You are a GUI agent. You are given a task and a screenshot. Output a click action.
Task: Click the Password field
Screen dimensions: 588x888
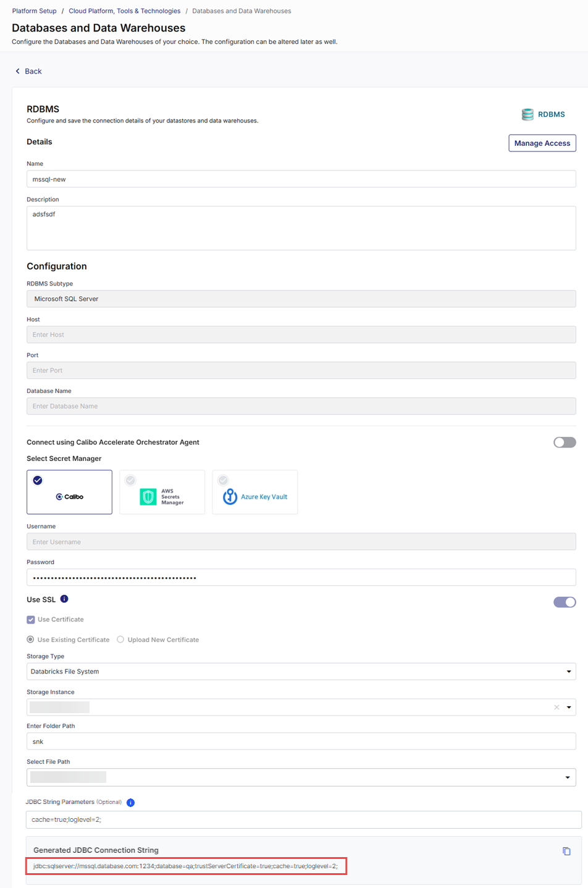pos(301,577)
